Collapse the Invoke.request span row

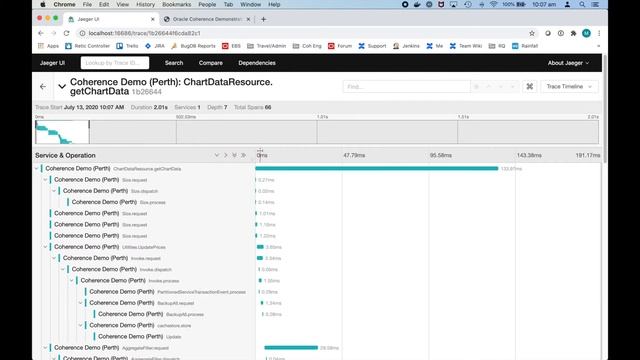pyautogui.click(x=54, y=258)
